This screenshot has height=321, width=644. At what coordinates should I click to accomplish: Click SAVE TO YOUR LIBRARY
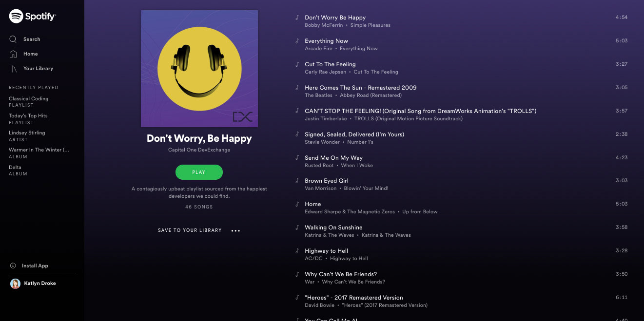click(190, 230)
